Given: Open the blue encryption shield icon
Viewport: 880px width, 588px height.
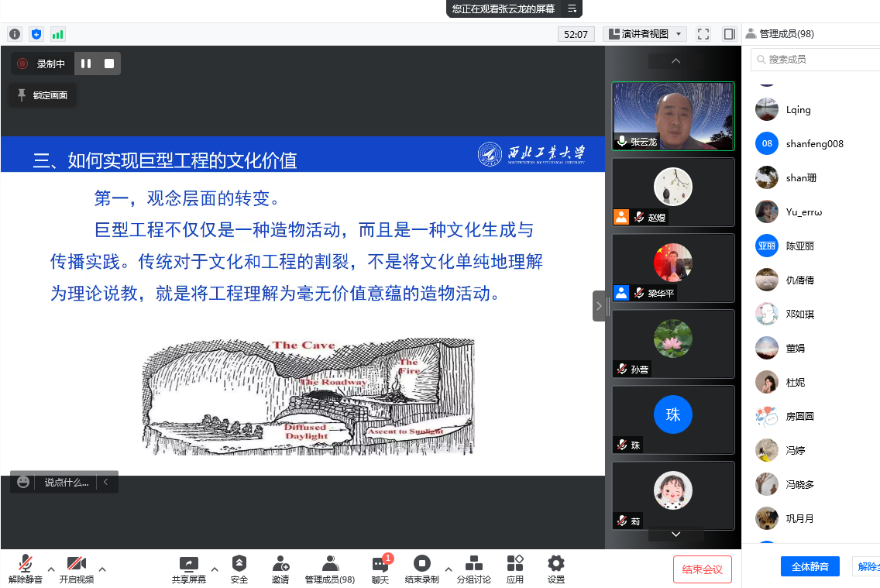Looking at the screenshot, I should [36, 34].
